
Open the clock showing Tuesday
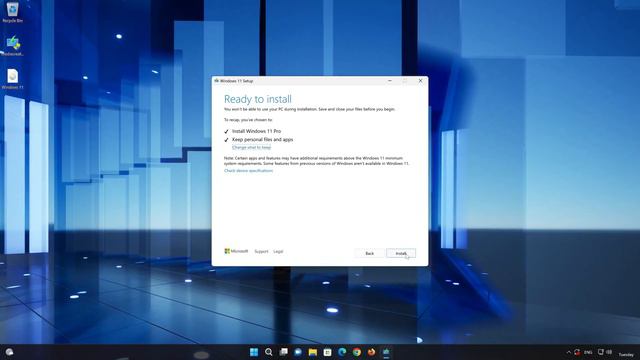click(626, 354)
